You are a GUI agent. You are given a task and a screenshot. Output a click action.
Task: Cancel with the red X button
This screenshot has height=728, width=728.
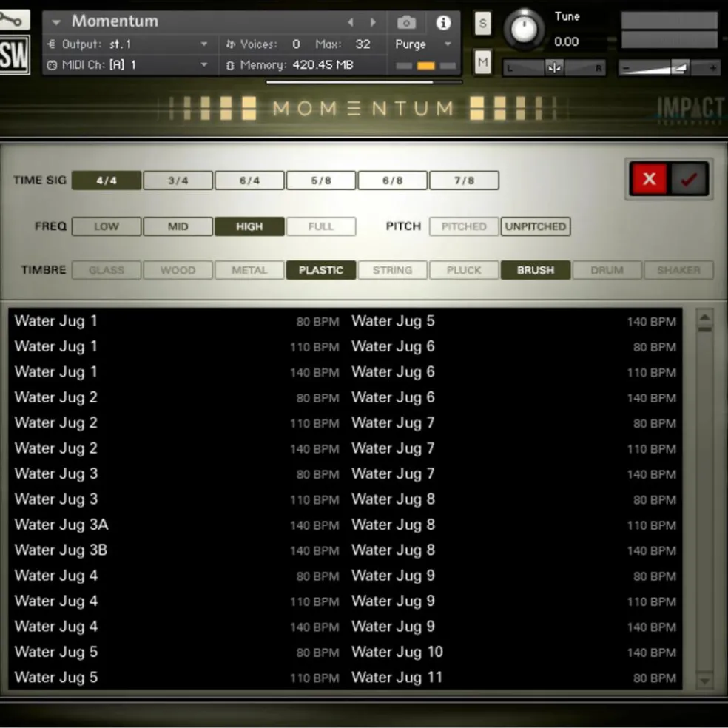pos(650,179)
